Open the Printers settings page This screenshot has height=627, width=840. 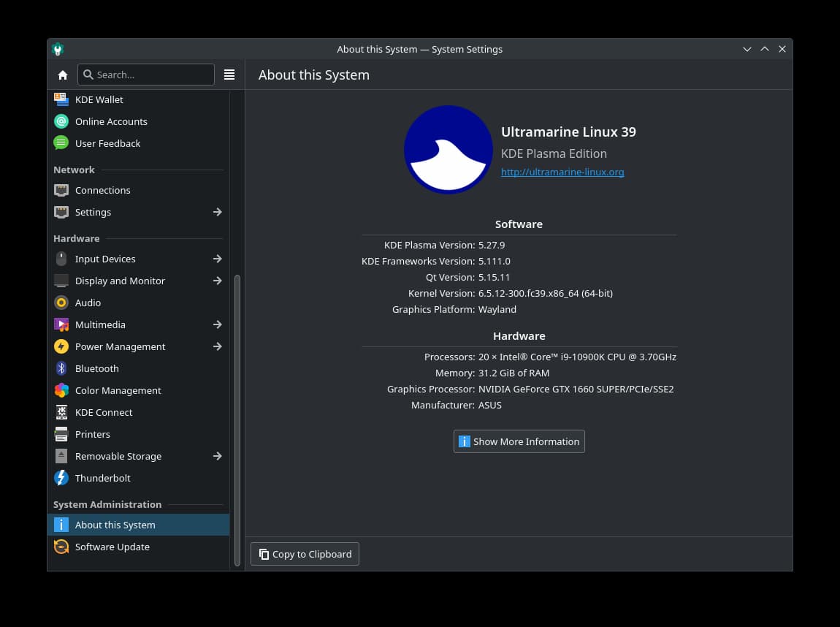pos(138,435)
